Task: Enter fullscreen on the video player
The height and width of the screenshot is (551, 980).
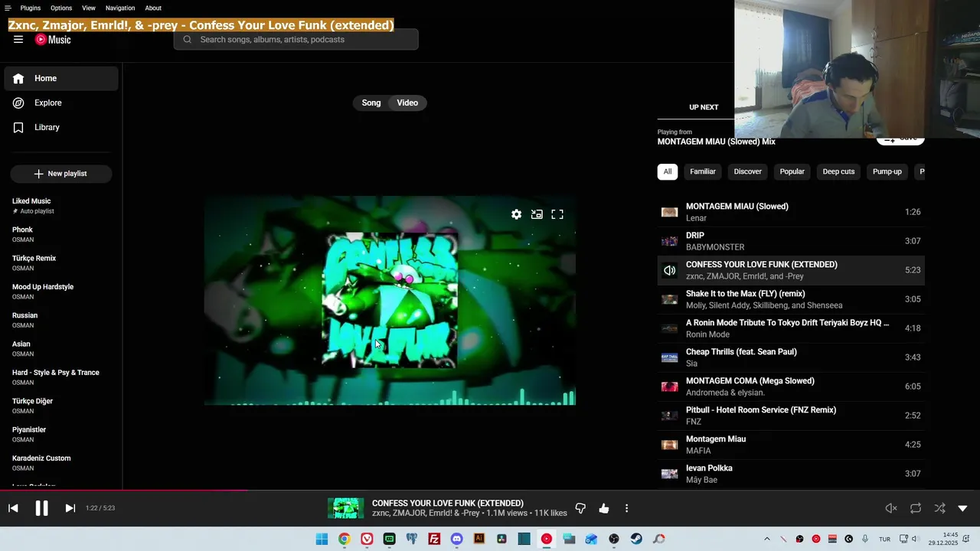Action: coord(557,214)
